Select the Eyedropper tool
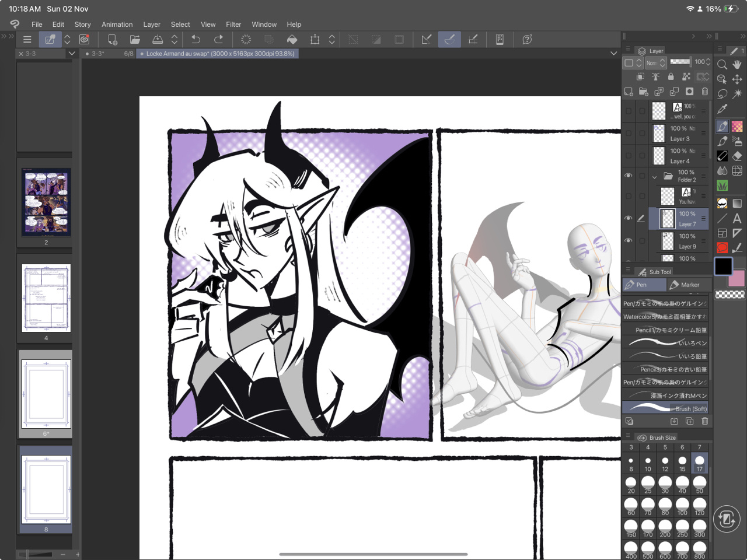Screen dimensions: 747x560 pyautogui.click(x=722, y=109)
